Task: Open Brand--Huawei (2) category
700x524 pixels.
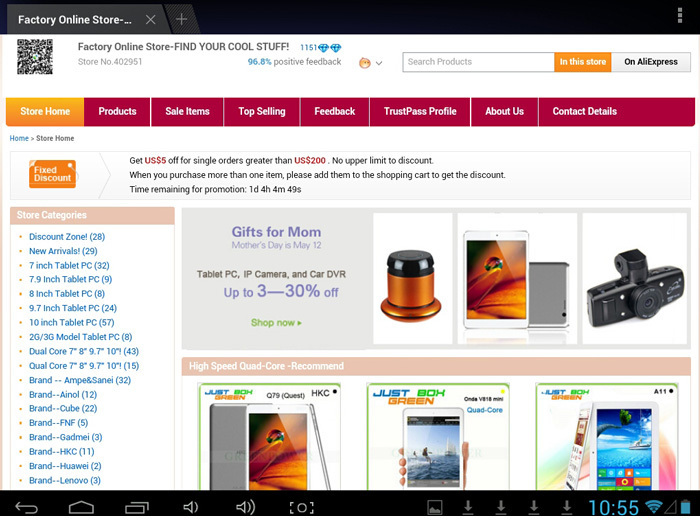Action: point(65,466)
